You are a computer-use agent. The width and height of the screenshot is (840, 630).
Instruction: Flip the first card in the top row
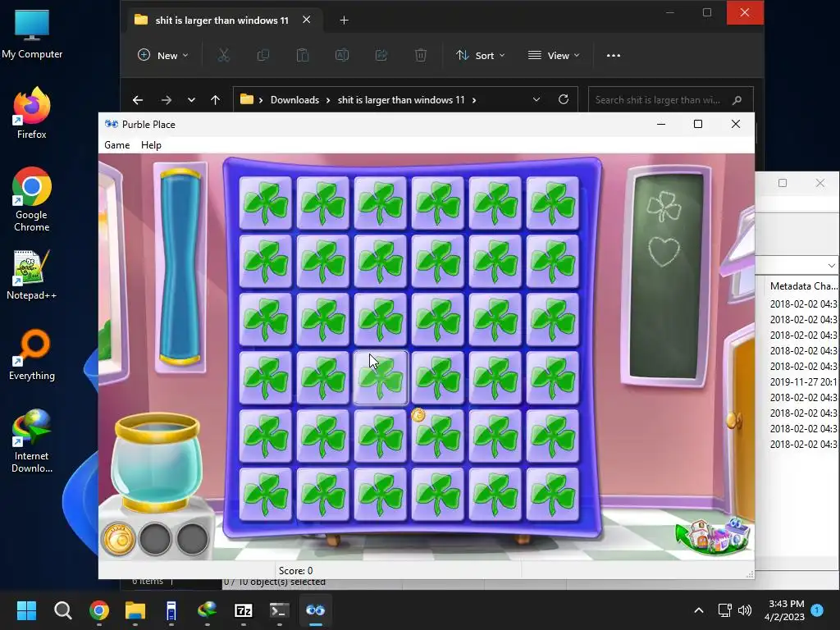[266, 203]
